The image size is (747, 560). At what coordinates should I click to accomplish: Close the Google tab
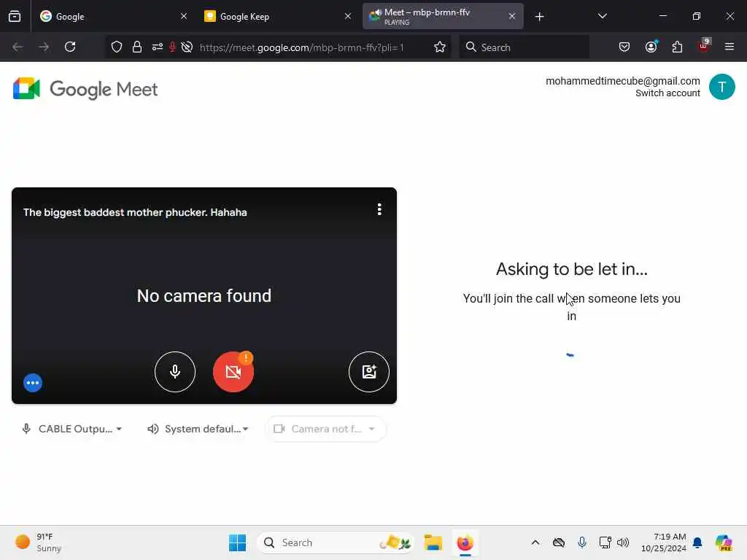click(x=184, y=16)
